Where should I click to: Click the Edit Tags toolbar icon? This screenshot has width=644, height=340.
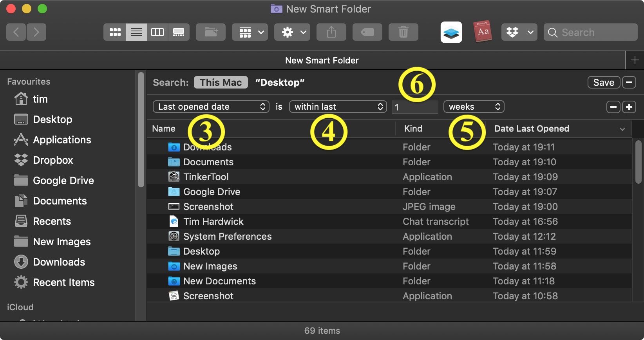pos(367,32)
